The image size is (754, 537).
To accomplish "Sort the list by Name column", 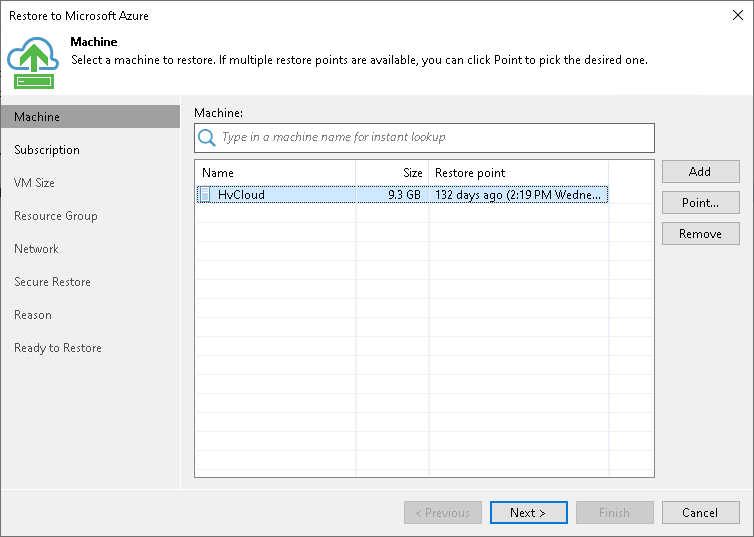I will [x=275, y=173].
